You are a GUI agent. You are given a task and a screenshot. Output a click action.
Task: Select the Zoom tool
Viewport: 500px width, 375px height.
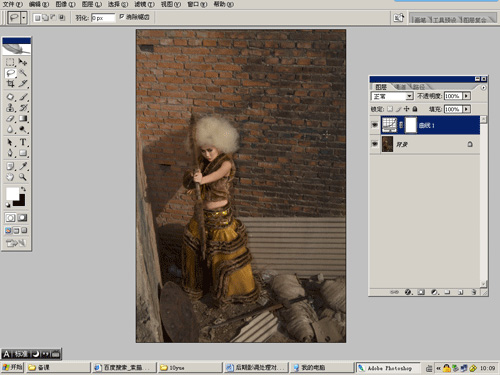pos(23,177)
